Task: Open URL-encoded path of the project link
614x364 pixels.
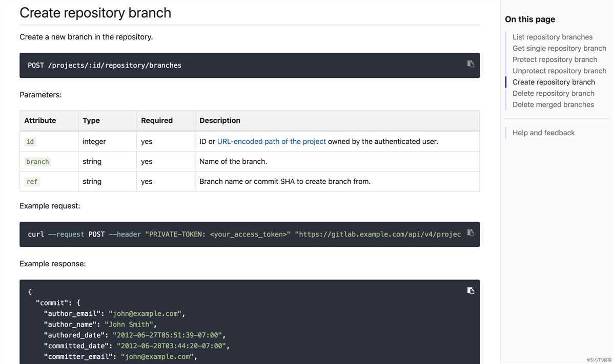Action: 271,141
